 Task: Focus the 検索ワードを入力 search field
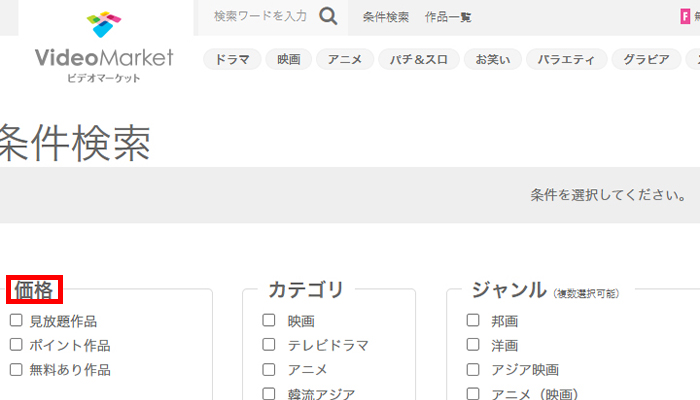point(260,16)
